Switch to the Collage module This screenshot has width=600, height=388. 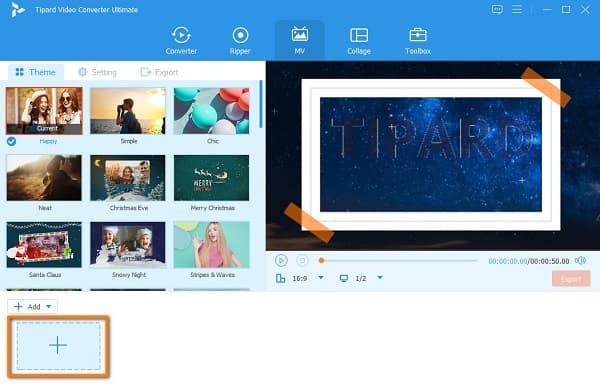coord(359,41)
